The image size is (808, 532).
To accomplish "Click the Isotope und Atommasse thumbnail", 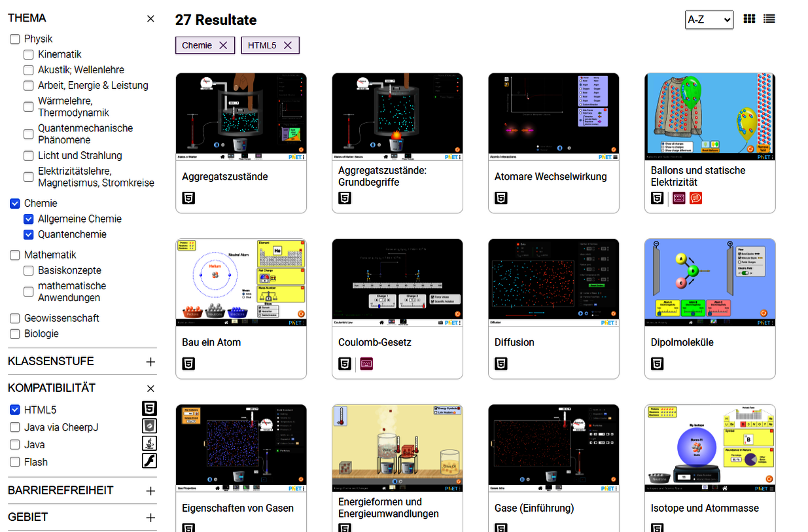I will click(x=710, y=448).
